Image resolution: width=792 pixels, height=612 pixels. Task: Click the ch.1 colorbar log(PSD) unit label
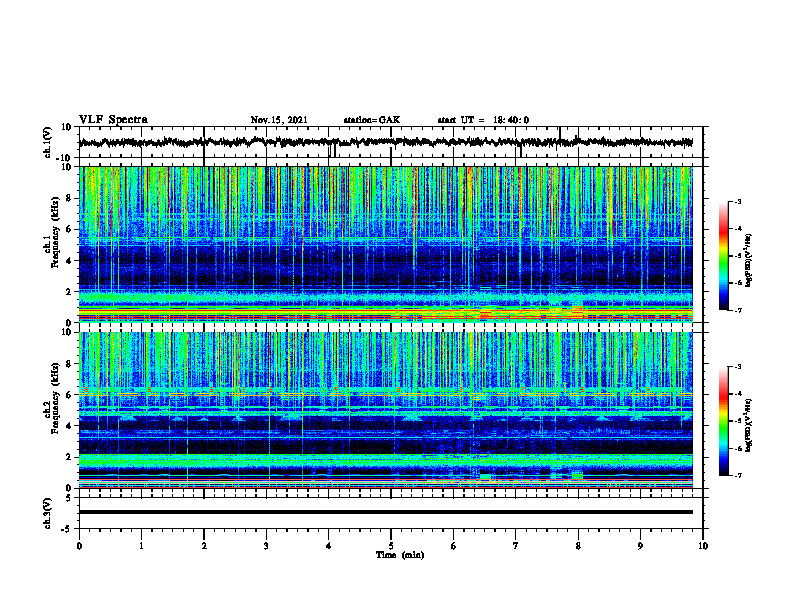click(748, 261)
